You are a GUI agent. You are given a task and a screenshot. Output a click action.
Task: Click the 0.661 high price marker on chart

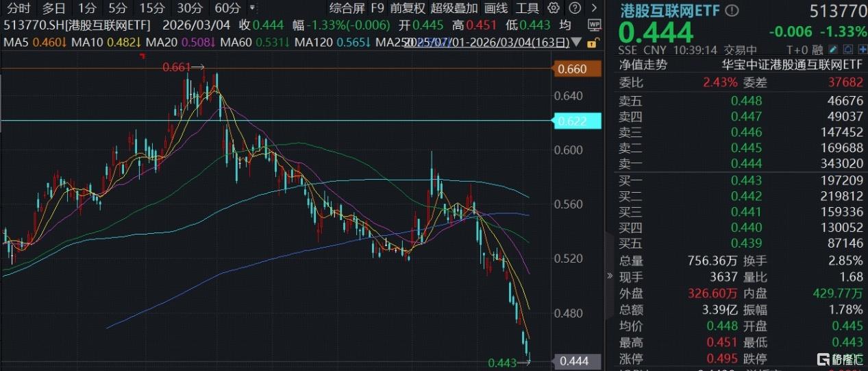click(x=176, y=67)
